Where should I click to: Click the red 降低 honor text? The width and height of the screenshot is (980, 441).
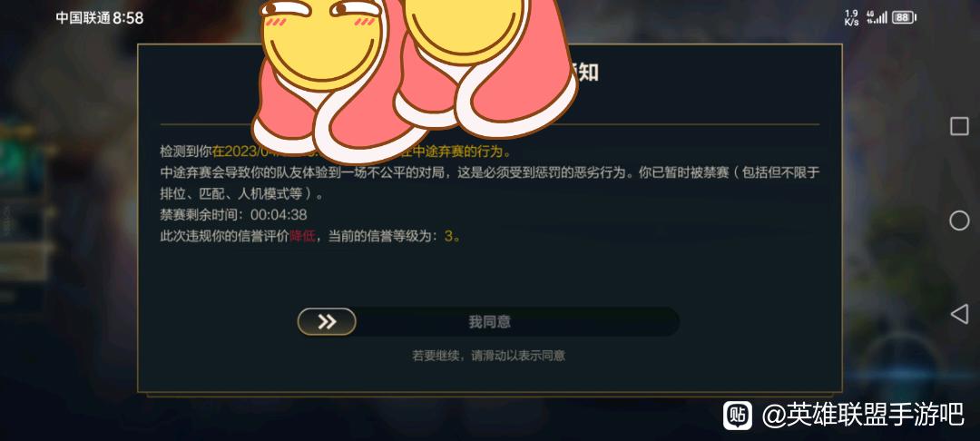point(302,236)
